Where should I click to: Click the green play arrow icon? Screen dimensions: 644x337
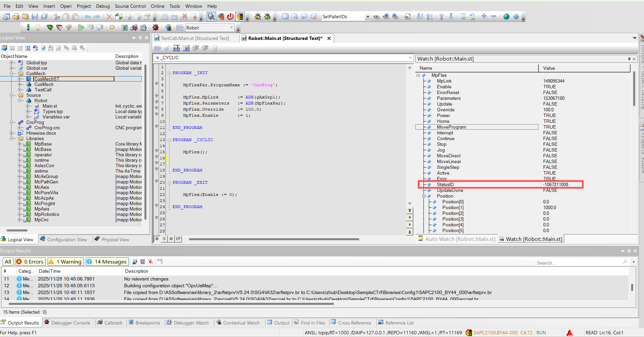click(81, 28)
